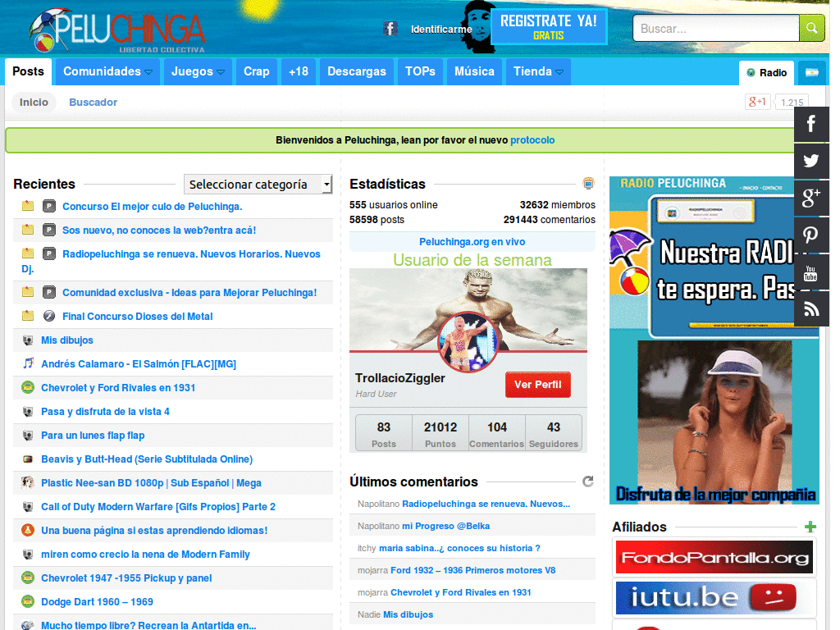
Task: Click the REGISTRATE YA! GRATIS button
Action: coord(549,27)
